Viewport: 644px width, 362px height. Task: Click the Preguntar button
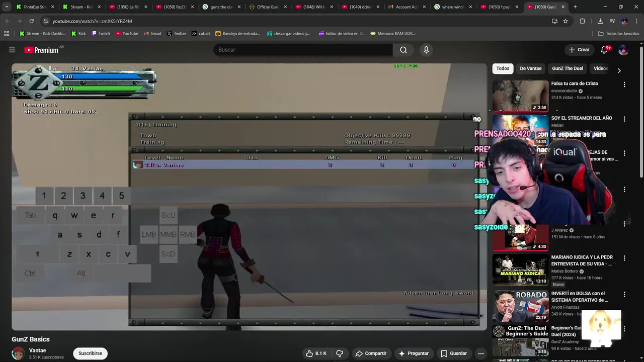(x=413, y=353)
